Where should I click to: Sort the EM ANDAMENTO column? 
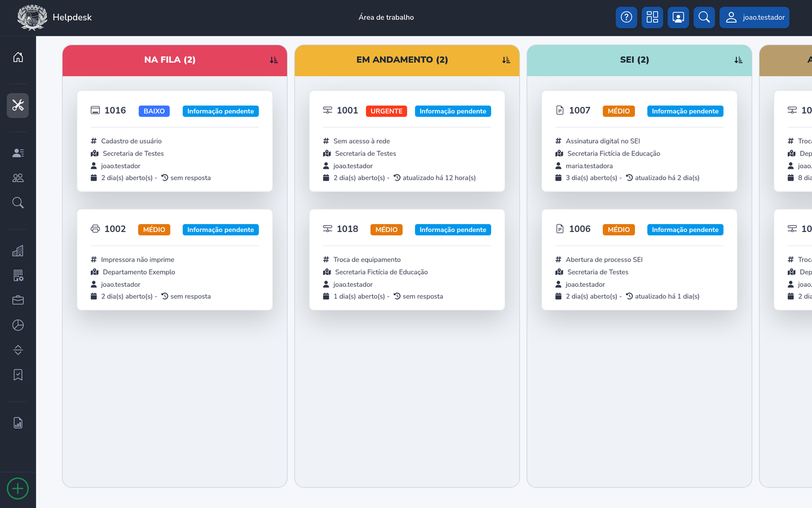pos(506,60)
